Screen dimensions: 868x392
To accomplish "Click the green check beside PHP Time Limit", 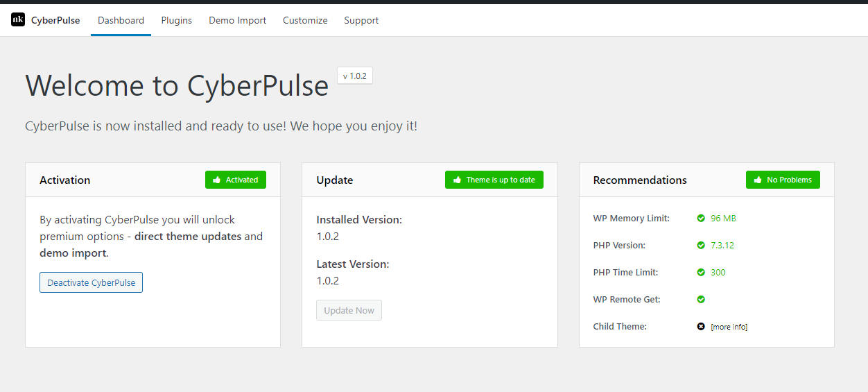I will (x=701, y=273).
